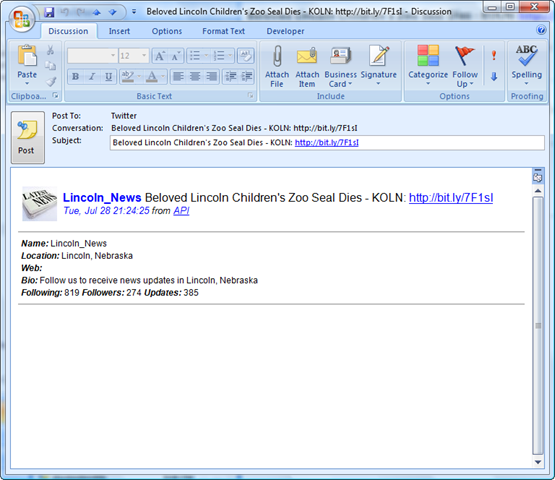Viewport: 555px width, 480px height.
Task: Click inside the Subject field
Action: pyautogui.click(x=327, y=143)
